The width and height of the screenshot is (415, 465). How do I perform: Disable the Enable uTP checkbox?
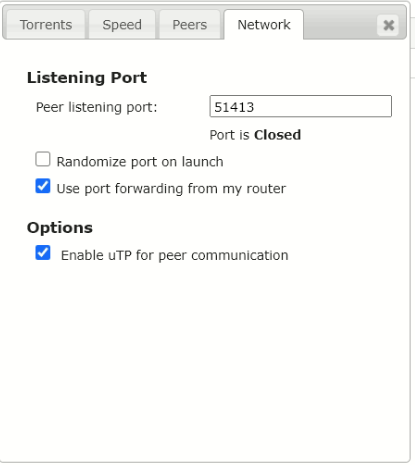tap(43, 253)
